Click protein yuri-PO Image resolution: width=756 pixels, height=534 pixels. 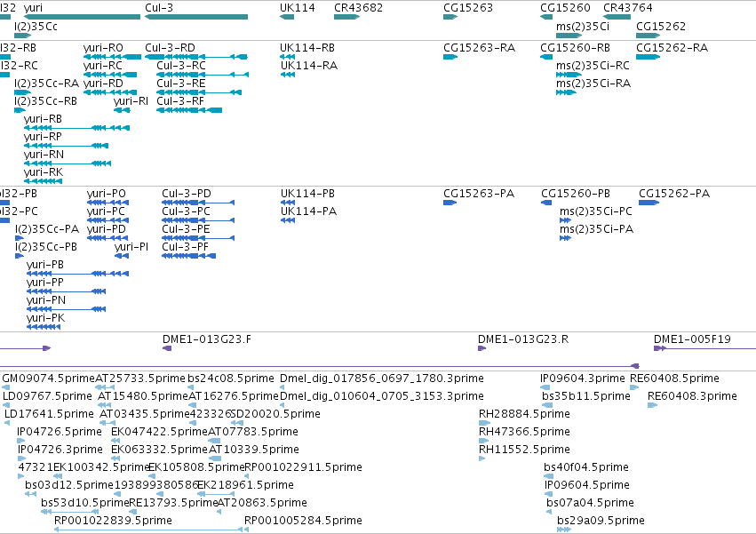108,203
